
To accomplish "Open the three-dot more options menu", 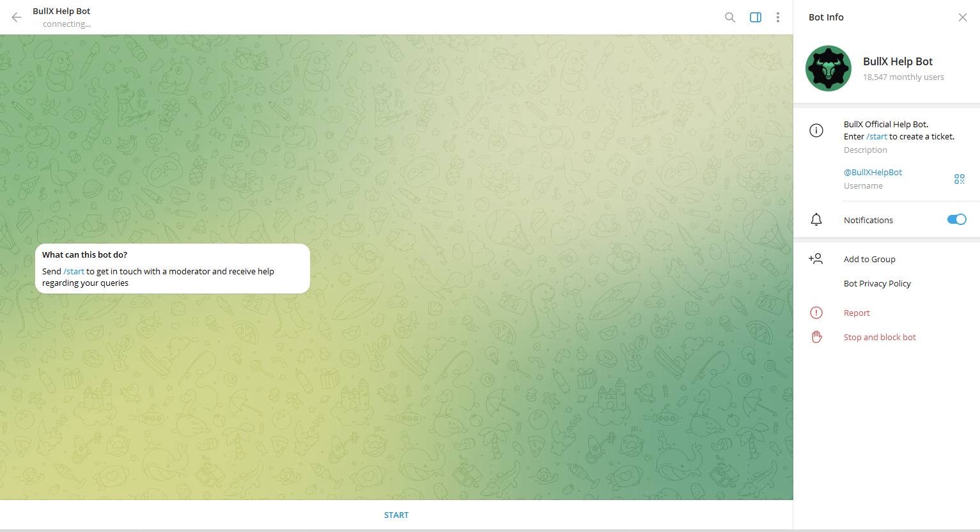I will (777, 17).
